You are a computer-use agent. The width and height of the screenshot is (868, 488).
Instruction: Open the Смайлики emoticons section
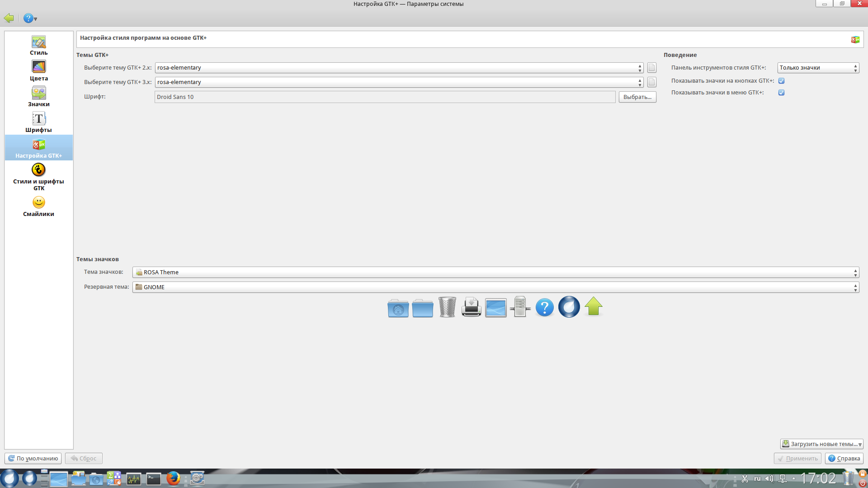38,206
